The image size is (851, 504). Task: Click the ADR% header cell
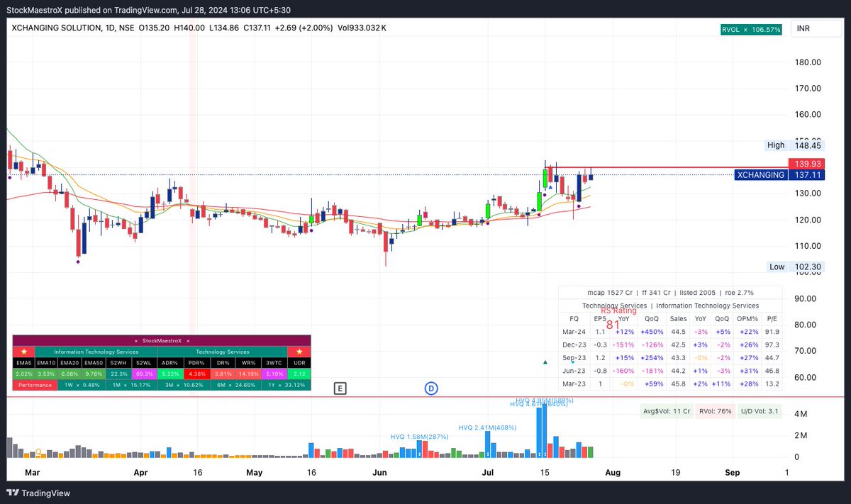click(170, 363)
